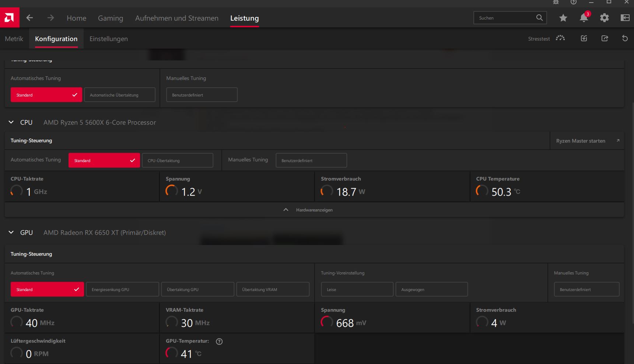Open GPU-Temperatur help icon
This screenshot has height=364, width=634.
click(219, 342)
